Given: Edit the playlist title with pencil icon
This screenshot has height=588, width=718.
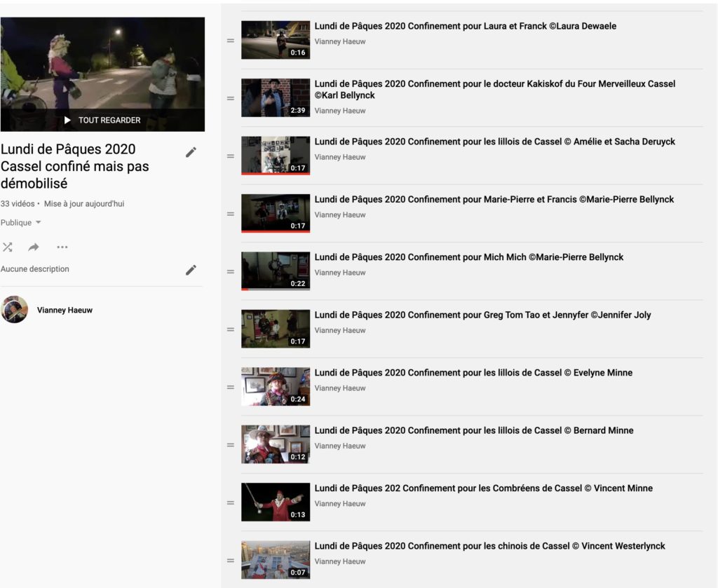Looking at the screenshot, I should pyautogui.click(x=191, y=152).
